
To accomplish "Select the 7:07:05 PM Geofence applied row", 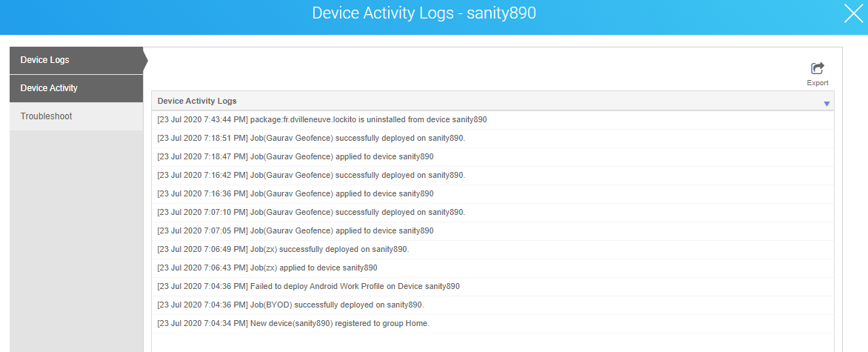I will point(493,230).
